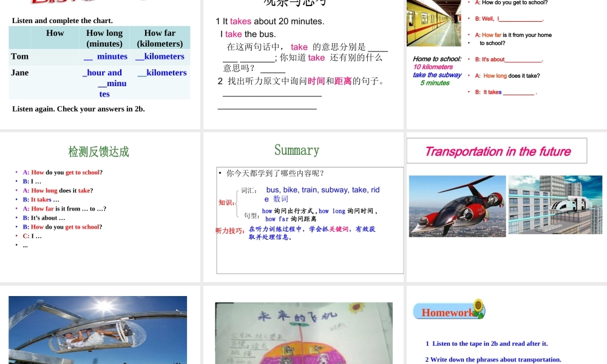Click the Homework banner label
This screenshot has width=607, height=364.
(x=449, y=312)
